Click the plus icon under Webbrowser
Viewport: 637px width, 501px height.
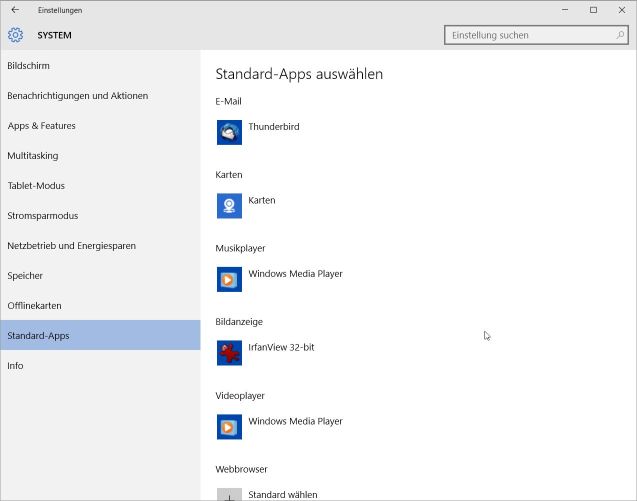(229, 494)
